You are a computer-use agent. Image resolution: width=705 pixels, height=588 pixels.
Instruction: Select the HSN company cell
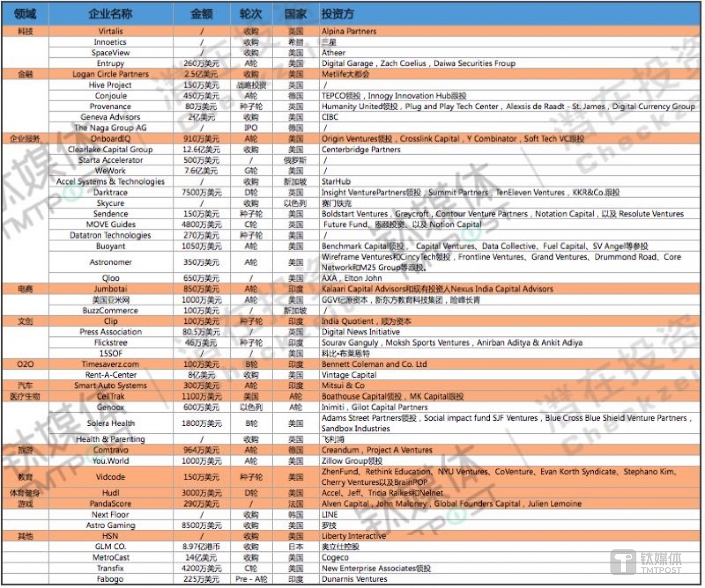[111, 536]
